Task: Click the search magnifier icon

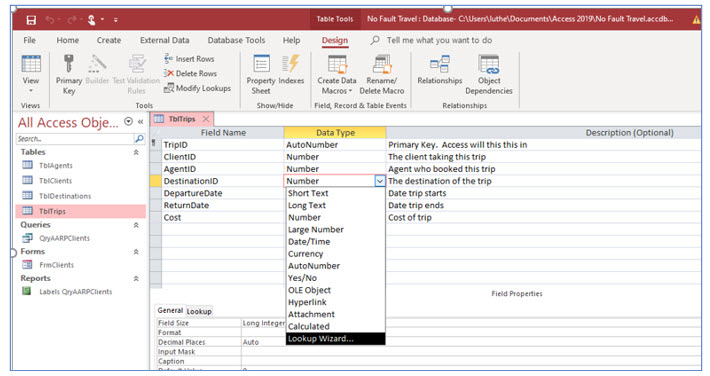Action: 139,139
